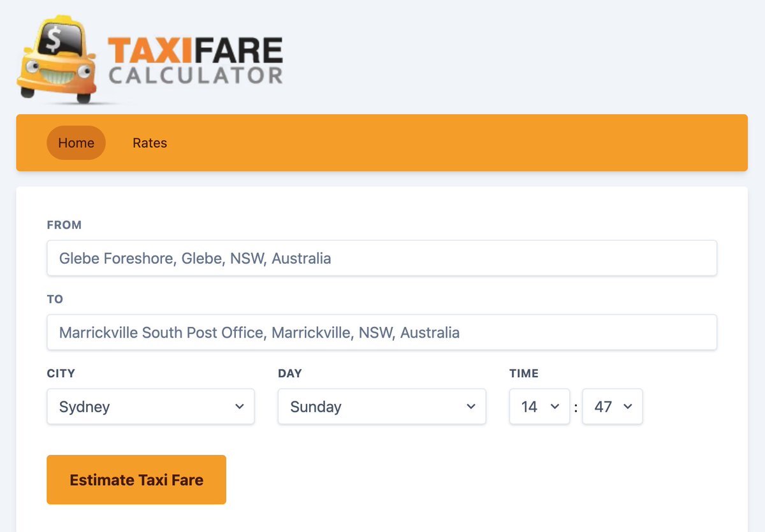Click the TaxiFare Calculator logo text
Viewport: 765px width, 532px height.
195,61
